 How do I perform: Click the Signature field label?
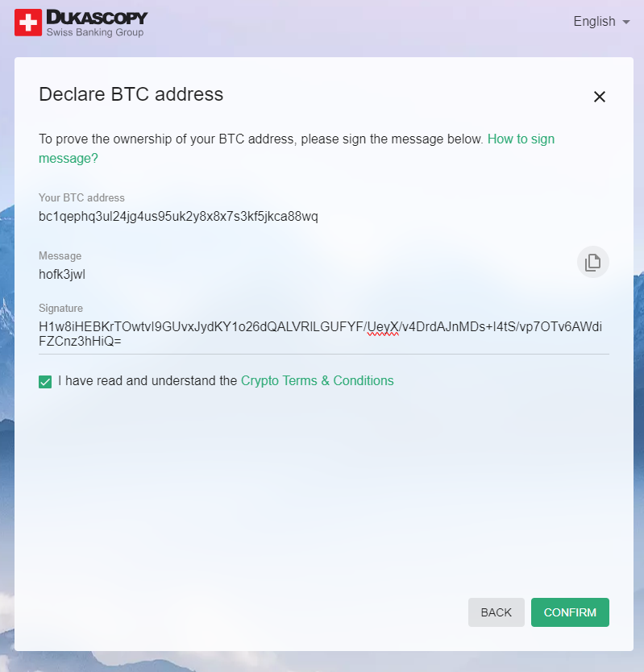[x=61, y=308]
